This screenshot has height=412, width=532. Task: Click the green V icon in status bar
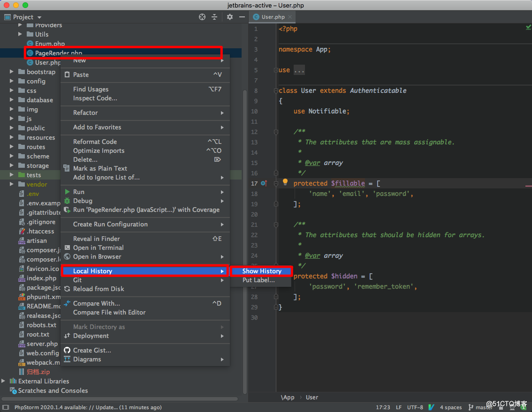(x=431, y=407)
